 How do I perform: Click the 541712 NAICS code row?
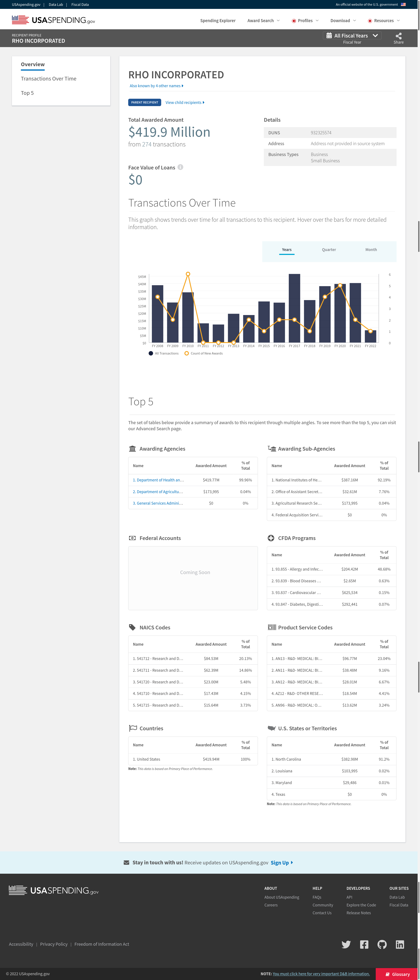(x=193, y=658)
